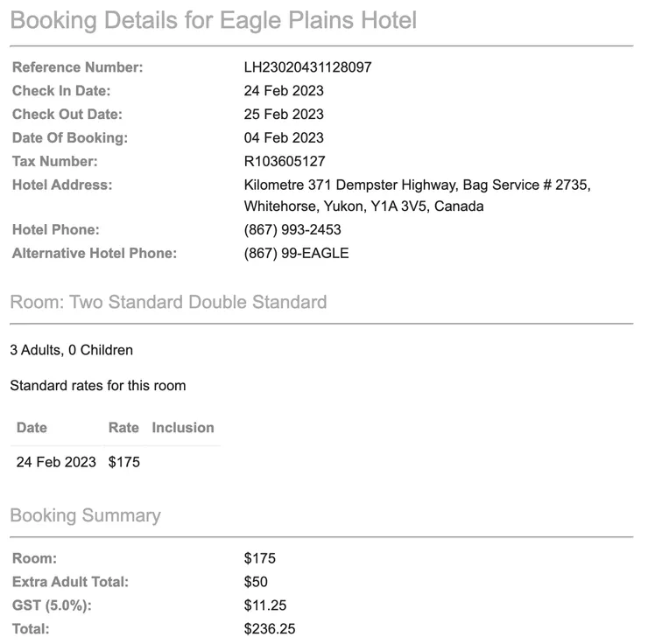The width and height of the screenshot is (648, 644).
Task: Click the check in date 24 Feb 2023
Action: point(284,91)
